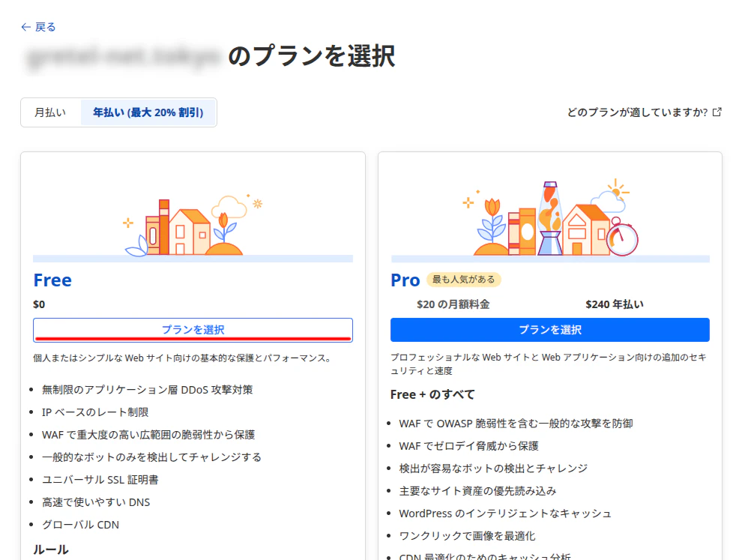742x560 pixels.
Task: Choose the Pro plan with its プランを選択 button
Action: (x=550, y=329)
